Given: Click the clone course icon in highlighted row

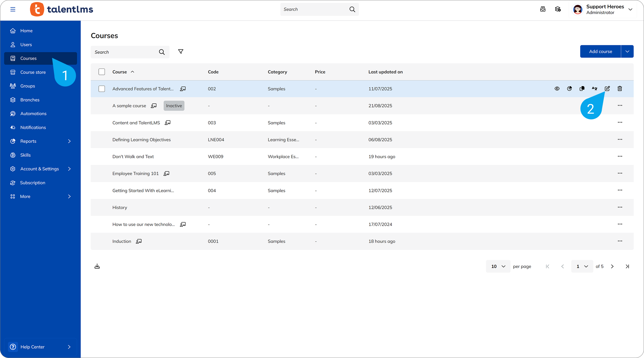Looking at the screenshot, I should tap(582, 89).
